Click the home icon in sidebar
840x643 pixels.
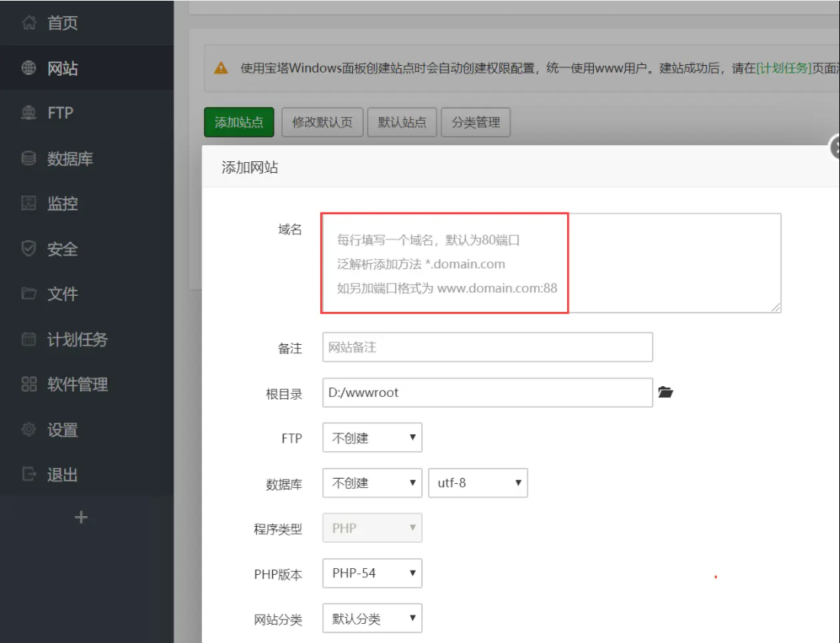pos(29,23)
